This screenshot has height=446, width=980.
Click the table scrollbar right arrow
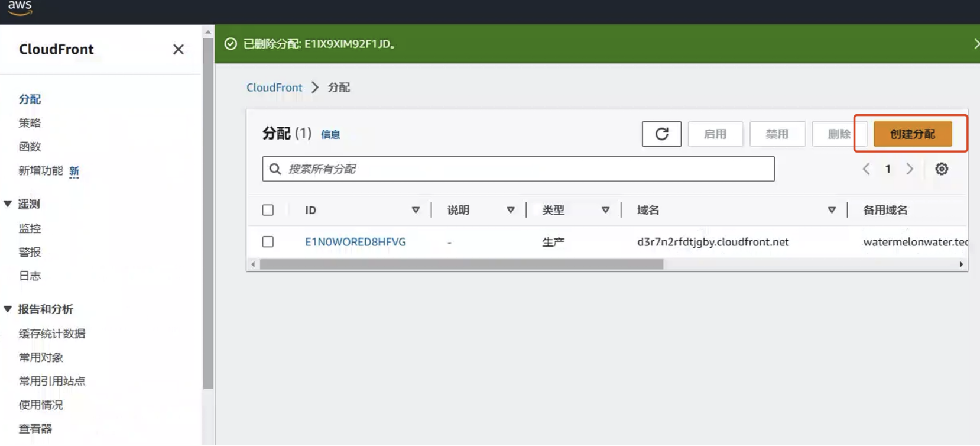(x=961, y=264)
